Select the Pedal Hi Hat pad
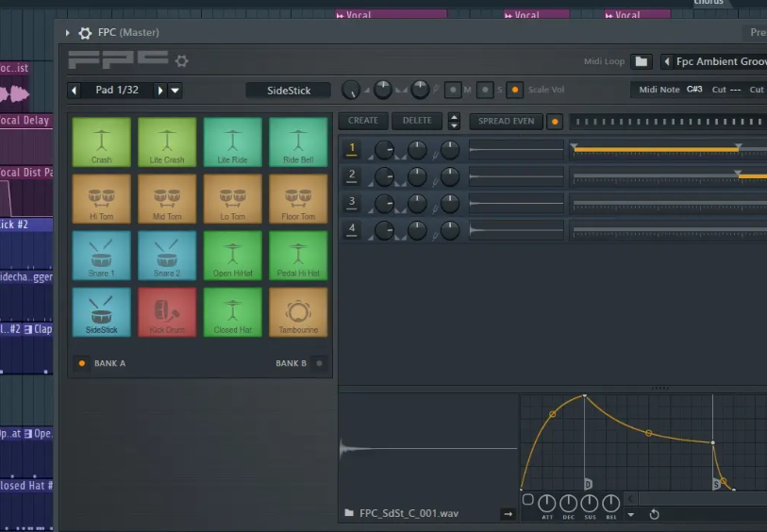Viewport: 767px width, 532px height. (x=298, y=256)
